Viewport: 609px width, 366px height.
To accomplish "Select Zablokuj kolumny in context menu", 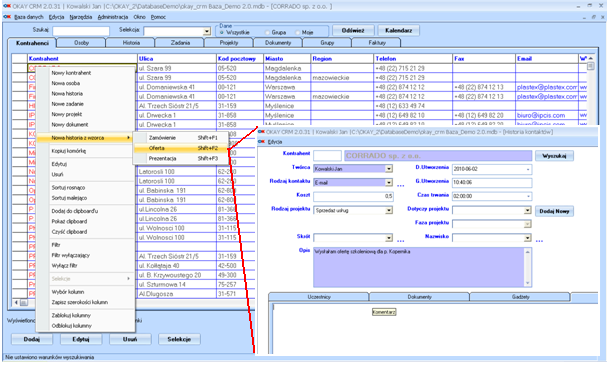I will (x=85, y=315).
